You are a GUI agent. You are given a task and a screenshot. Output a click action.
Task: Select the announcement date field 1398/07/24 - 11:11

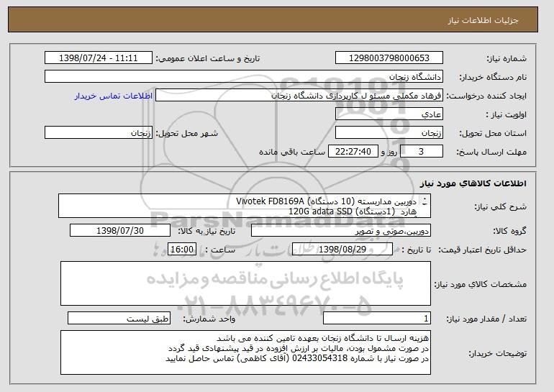click(x=99, y=58)
